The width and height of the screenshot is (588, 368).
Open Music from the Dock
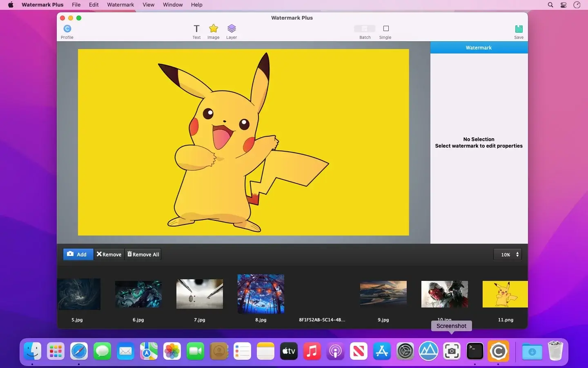312,351
